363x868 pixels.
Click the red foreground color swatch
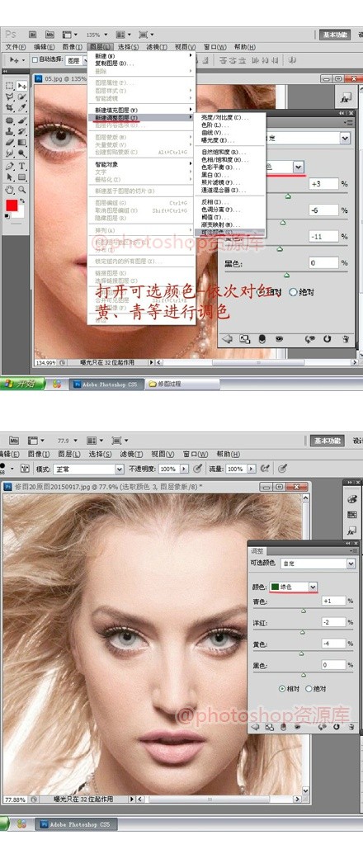click(12, 205)
